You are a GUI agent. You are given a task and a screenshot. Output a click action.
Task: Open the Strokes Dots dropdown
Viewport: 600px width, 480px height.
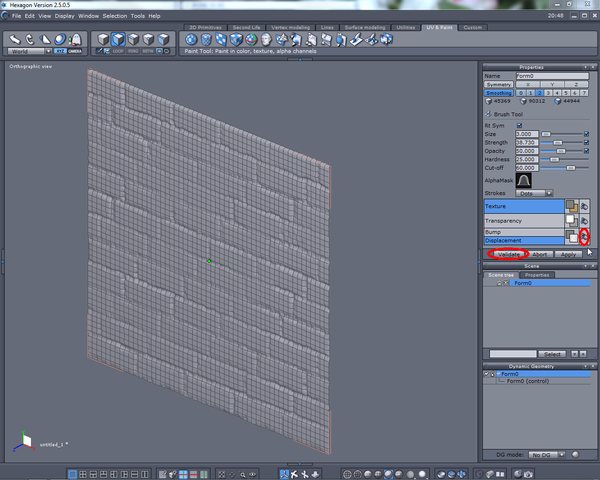534,193
